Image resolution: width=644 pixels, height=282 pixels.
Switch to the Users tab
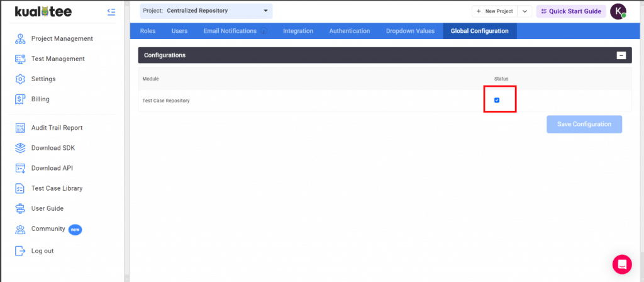click(x=179, y=31)
